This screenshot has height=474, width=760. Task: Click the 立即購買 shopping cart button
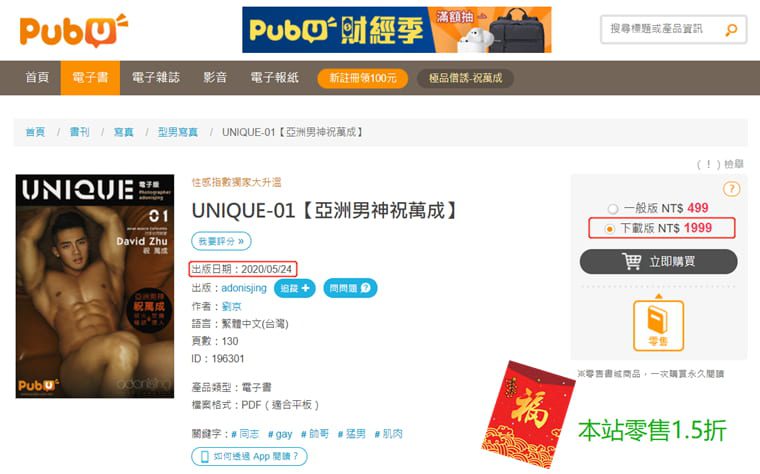click(658, 262)
